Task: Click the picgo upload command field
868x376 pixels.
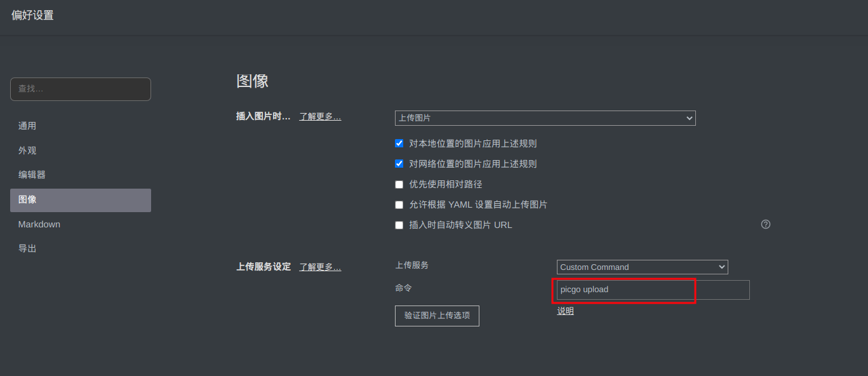Action: [x=653, y=290]
